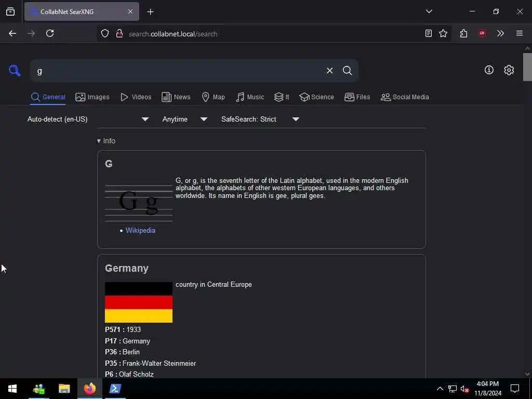Reload the current page
Image resolution: width=532 pixels, height=399 pixels.
coord(50,33)
